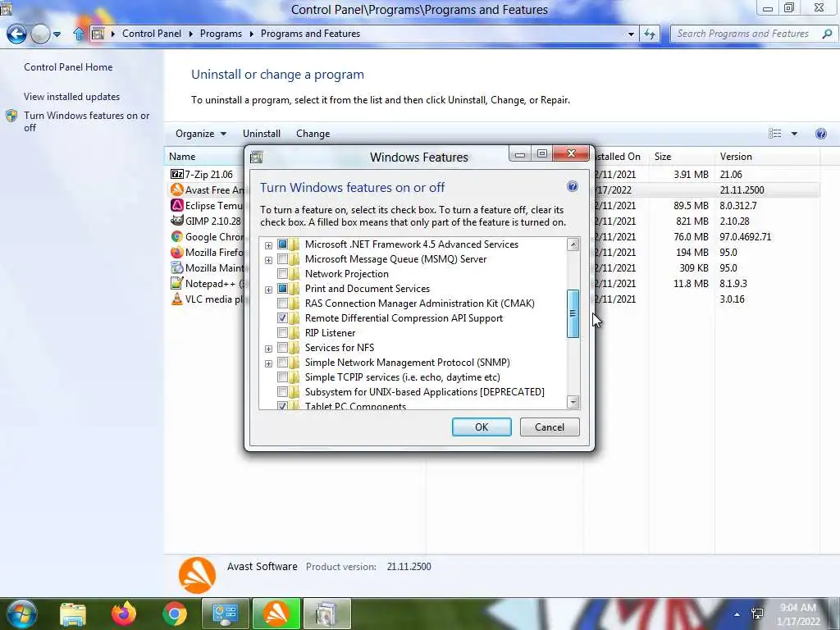Click the VLC media player cone icon

tap(177, 299)
